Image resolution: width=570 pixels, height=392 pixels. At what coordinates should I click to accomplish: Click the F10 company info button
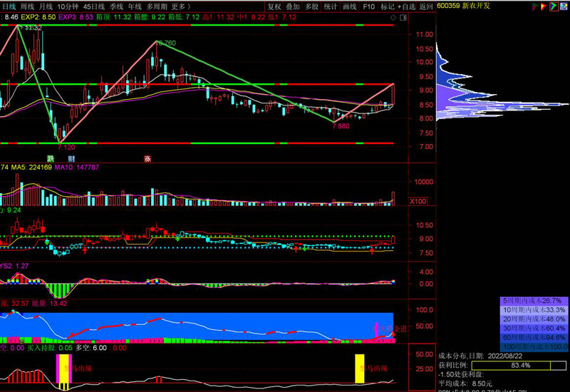coord(368,6)
